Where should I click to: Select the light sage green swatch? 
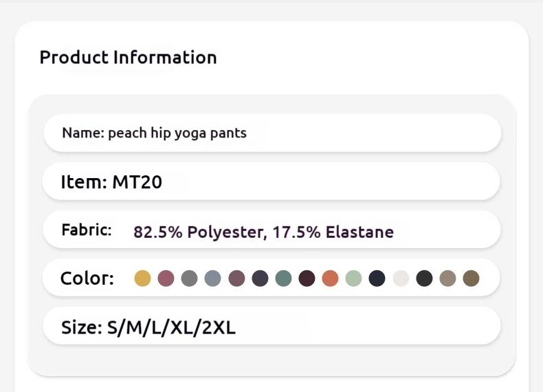353,279
